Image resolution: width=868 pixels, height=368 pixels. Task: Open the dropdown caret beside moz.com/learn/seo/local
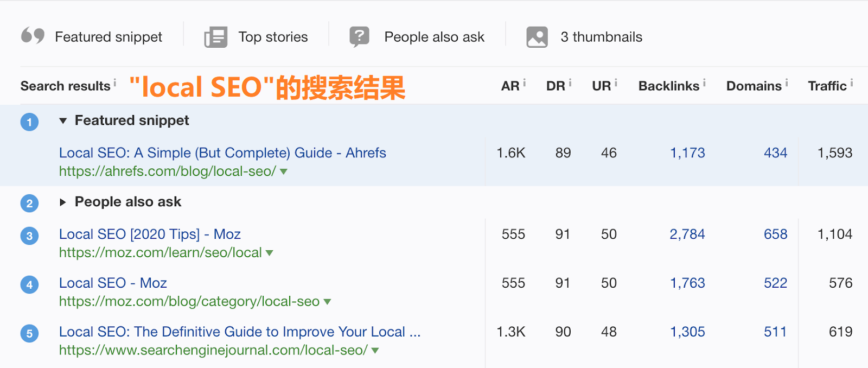click(x=269, y=253)
